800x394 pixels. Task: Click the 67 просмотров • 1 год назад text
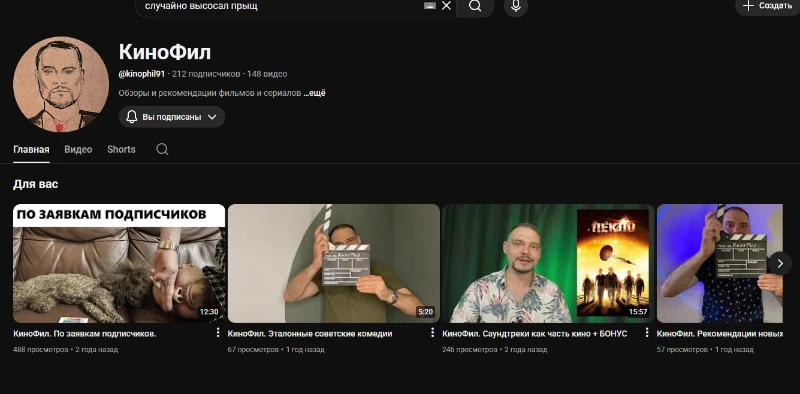(x=276, y=350)
